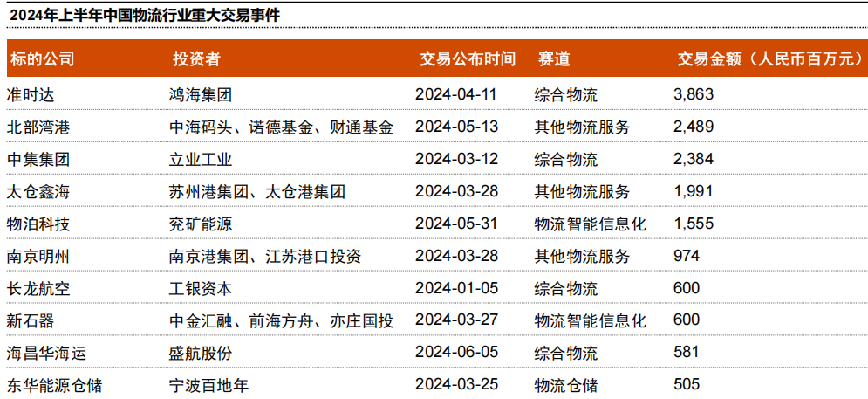
Task: Click the date '2024-03-12'
Action: point(457,160)
